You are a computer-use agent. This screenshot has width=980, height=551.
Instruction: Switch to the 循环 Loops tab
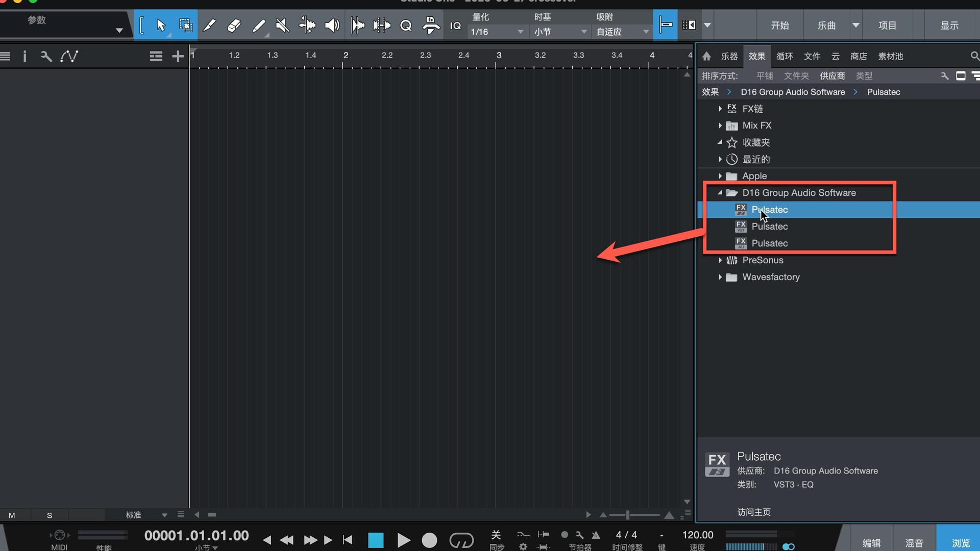point(784,56)
